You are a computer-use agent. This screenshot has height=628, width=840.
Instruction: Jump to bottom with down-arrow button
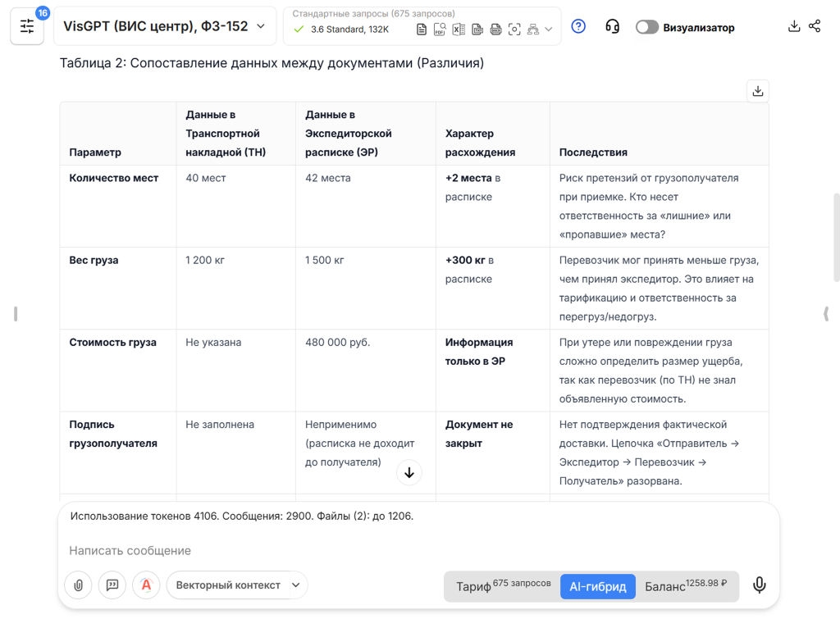tap(409, 473)
